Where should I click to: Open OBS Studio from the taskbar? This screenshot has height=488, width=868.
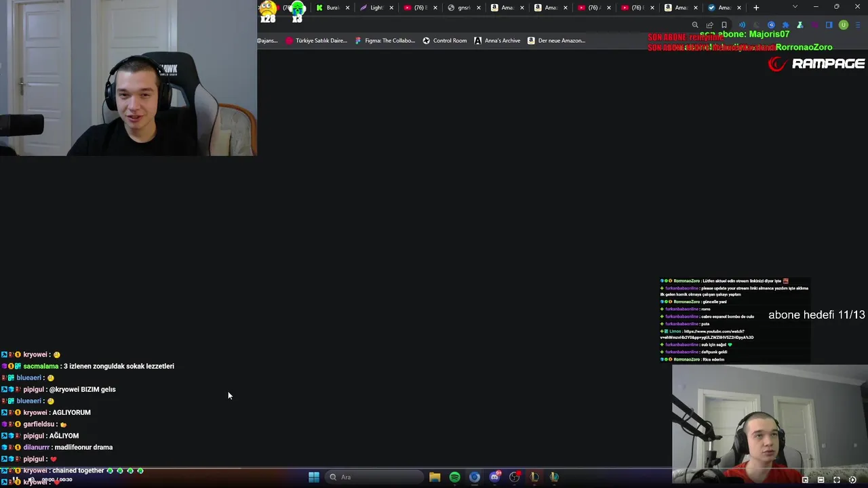click(515, 477)
